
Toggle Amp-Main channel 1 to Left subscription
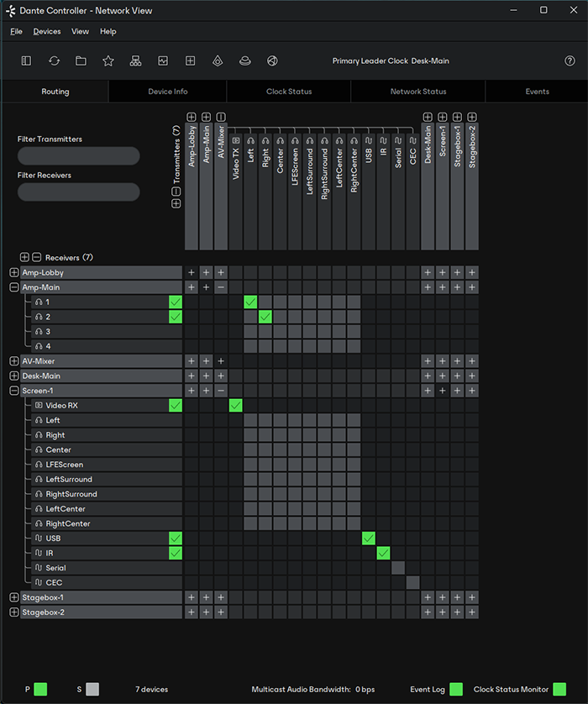click(250, 302)
